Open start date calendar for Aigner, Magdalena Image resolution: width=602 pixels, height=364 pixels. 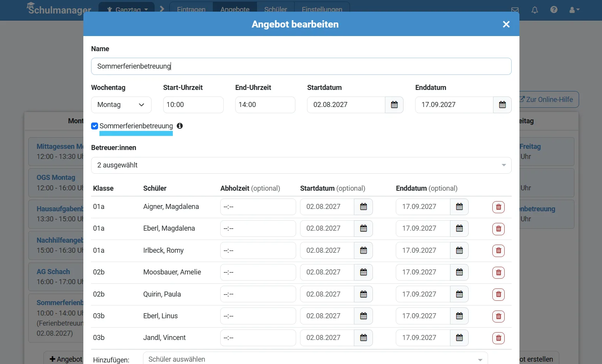pyautogui.click(x=363, y=207)
